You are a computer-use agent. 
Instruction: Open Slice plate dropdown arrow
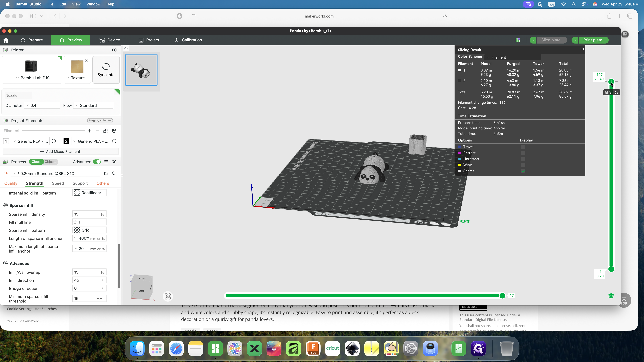click(533, 40)
